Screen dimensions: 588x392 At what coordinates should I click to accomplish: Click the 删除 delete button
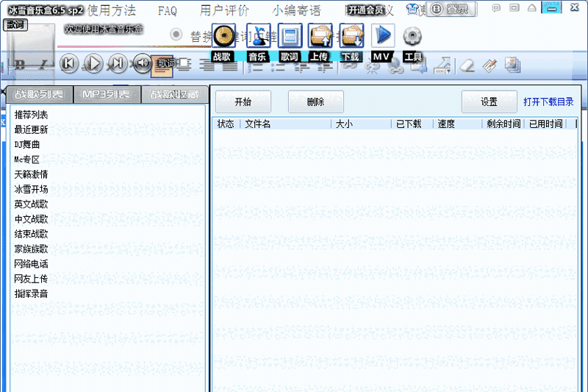[316, 101]
